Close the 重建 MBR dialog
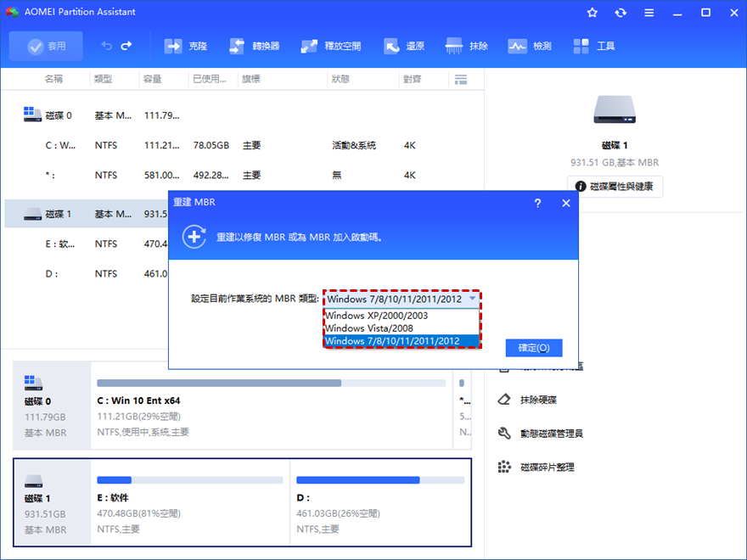Image resolution: width=747 pixels, height=560 pixels. point(566,204)
